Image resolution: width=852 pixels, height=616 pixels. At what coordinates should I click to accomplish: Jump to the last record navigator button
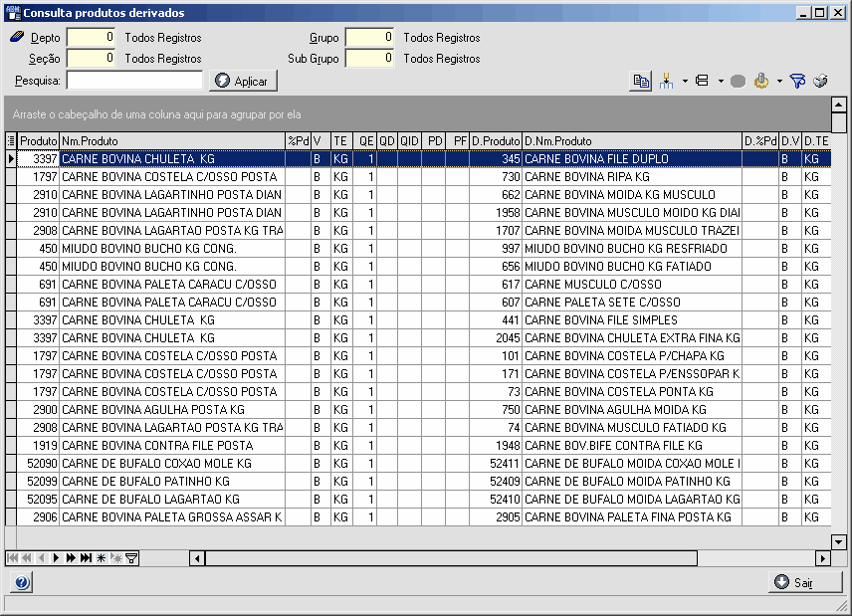86,558
